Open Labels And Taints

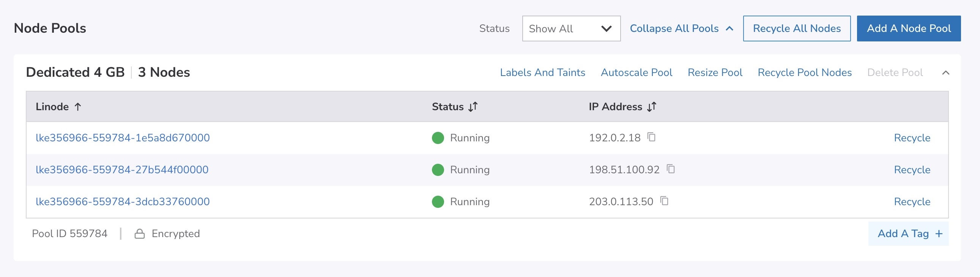pyautogui.click(x=542, y=73)
